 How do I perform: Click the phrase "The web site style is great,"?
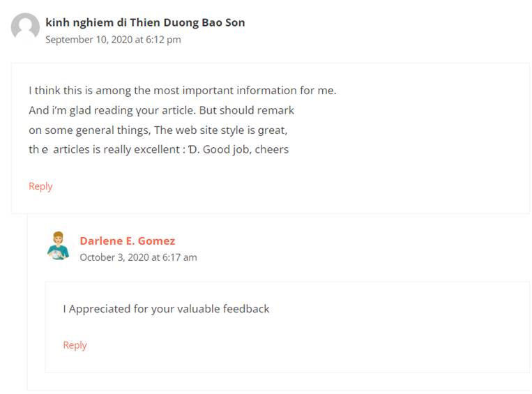[x=221, y=130]
